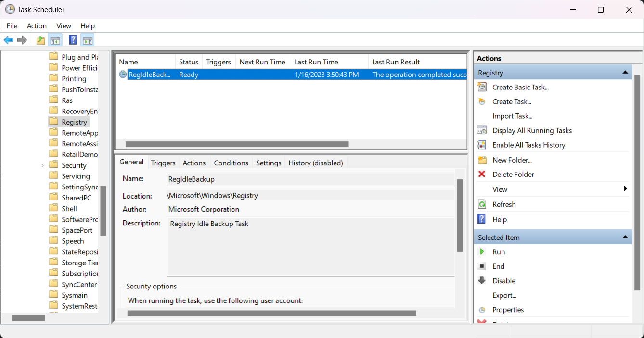Click the Enable All Tasks History icon
The width and height of the screenshot is (644, 338).
[482, 145]
